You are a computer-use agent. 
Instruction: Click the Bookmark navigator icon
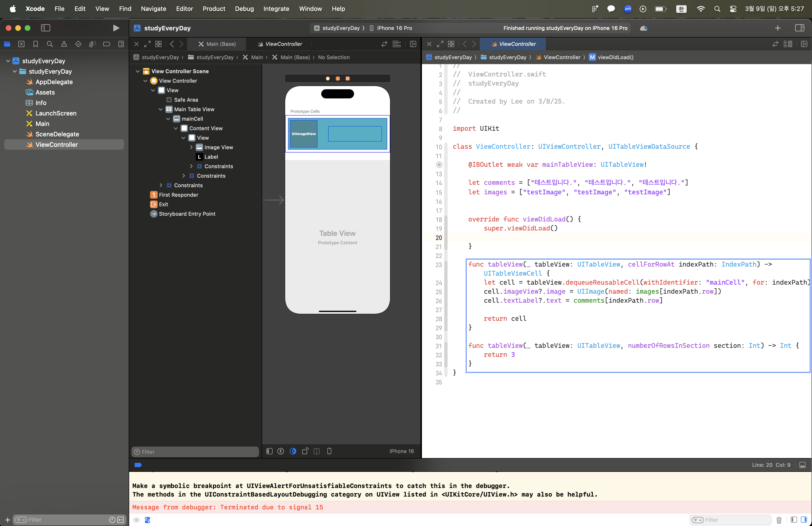click(35, 44)
